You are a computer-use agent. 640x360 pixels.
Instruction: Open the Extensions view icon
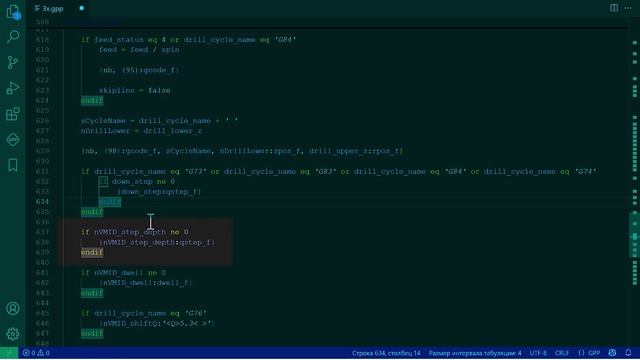(13, 114)
